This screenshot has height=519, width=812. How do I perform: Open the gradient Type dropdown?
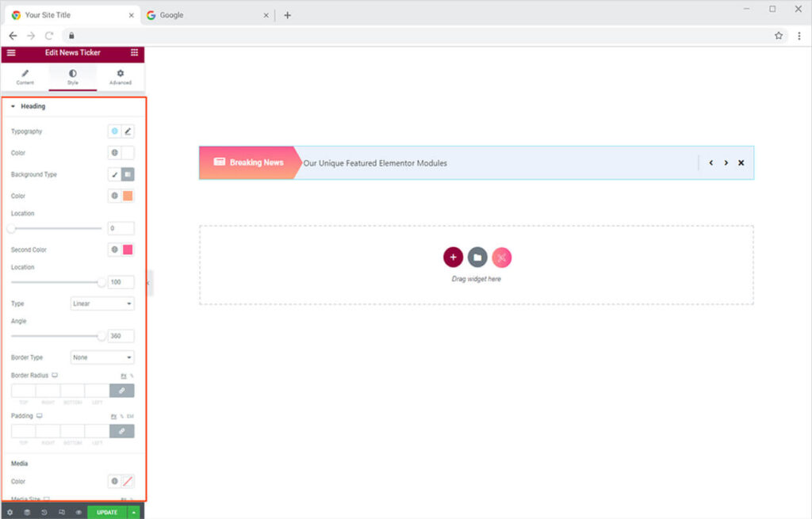point(102,303)
